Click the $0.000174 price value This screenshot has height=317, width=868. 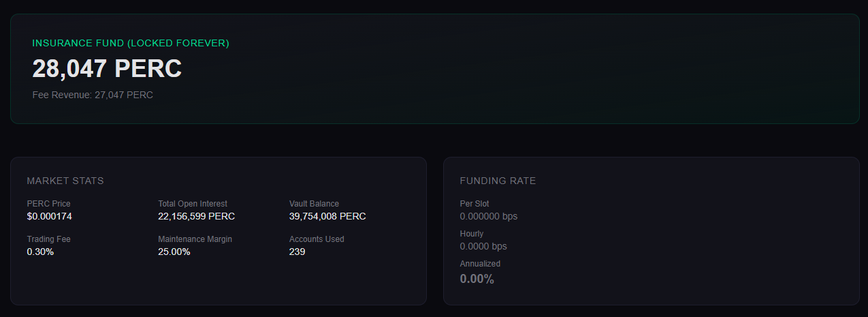pyautogui.click(x=49, y=216)
